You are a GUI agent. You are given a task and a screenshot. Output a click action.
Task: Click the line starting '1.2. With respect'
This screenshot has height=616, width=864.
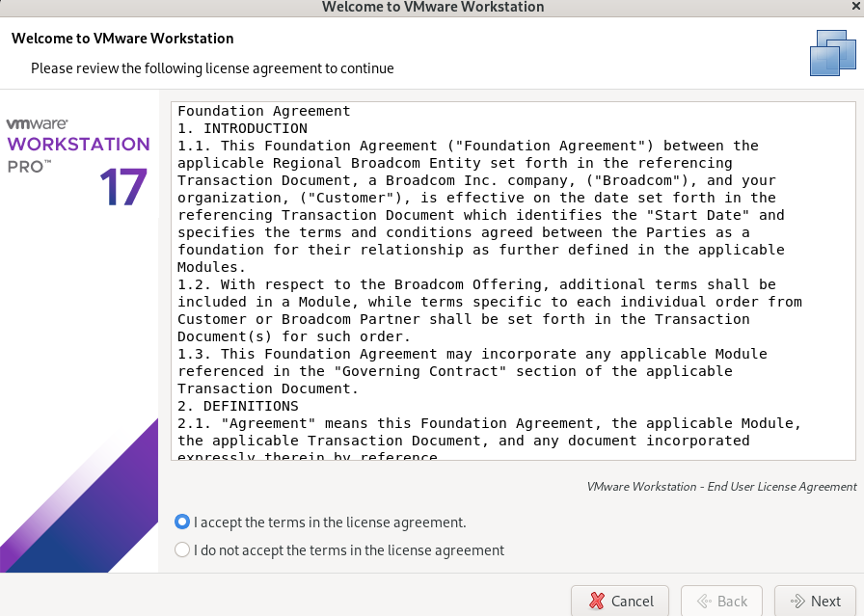click(476, 284)
